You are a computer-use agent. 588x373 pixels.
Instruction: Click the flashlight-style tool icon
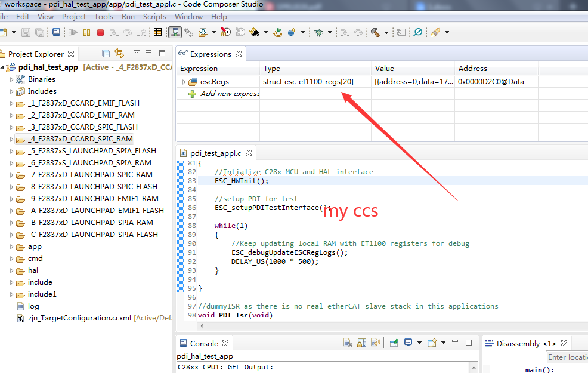tap(435, 32)
